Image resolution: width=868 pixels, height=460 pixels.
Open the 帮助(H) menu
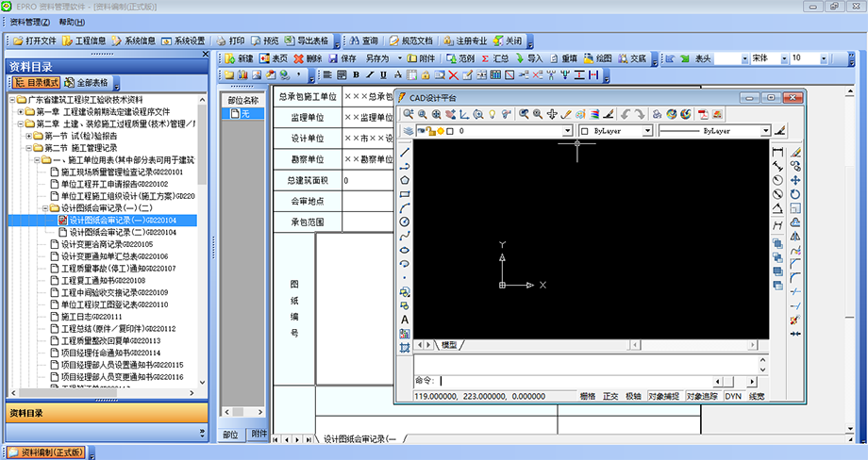pyautogui.click(x=72, y=22)
